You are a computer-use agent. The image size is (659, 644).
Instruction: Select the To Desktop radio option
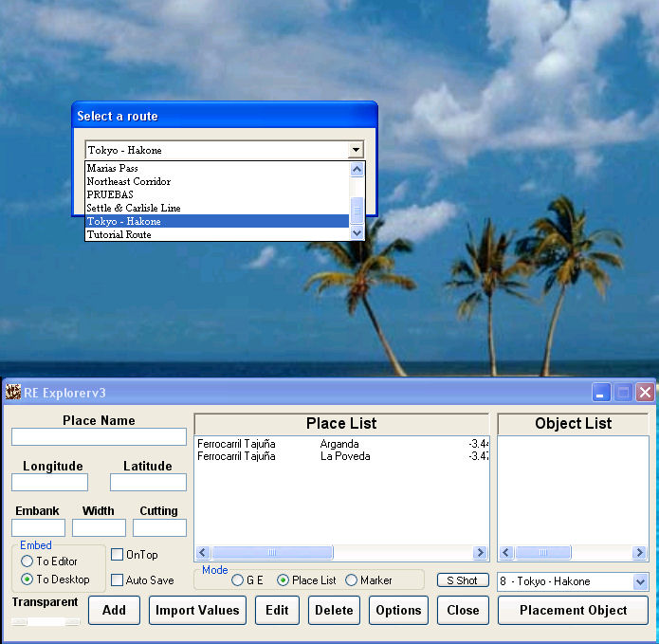point(27,580)
